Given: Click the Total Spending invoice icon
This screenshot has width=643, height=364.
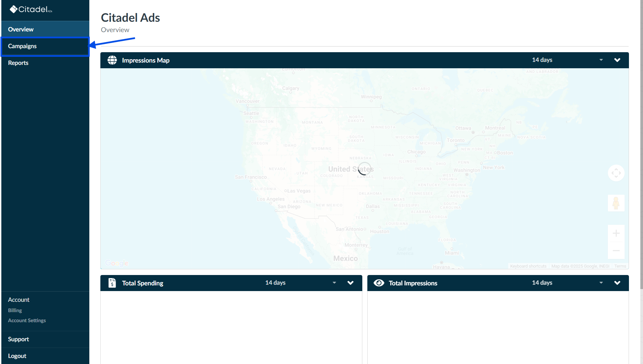Looking at the screenshot, I should [x=112, y=283].
